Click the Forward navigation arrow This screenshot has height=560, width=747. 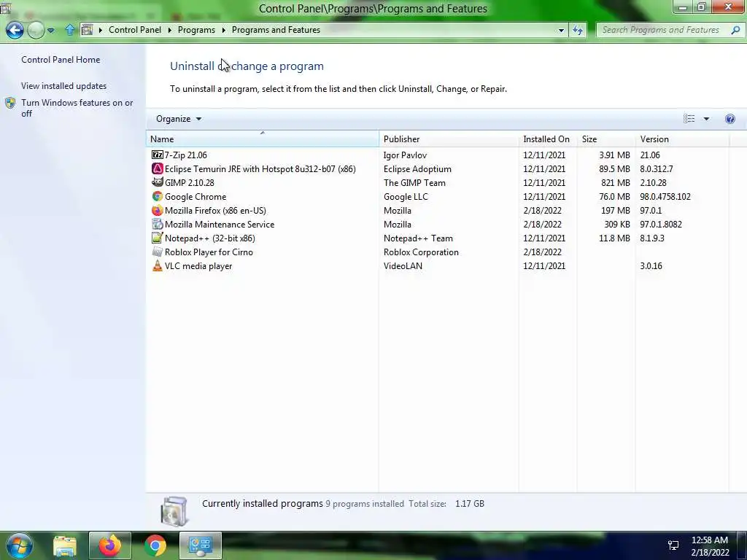point(36,30)
